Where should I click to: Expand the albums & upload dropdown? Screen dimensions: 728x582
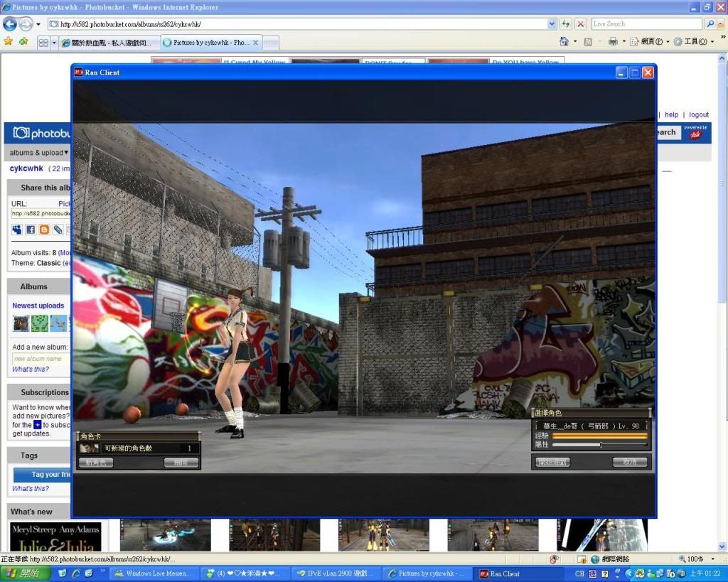click(x=39, y=153)
